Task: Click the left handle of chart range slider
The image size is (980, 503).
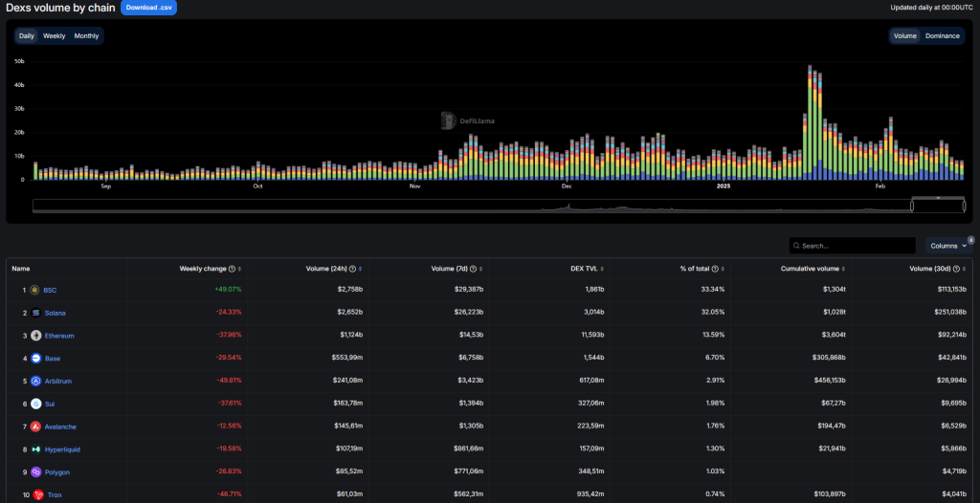Action: (912, 206)
